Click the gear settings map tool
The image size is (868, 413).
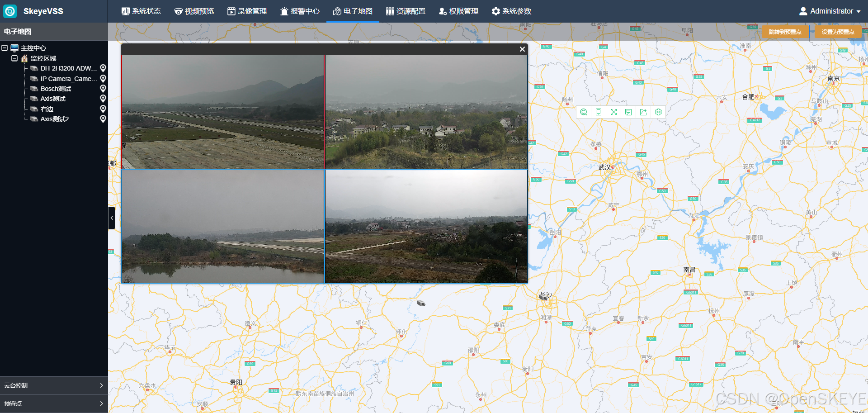coord(658,112)
